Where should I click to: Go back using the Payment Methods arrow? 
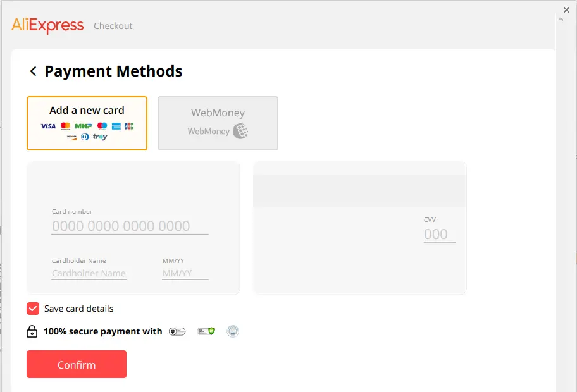33,71
